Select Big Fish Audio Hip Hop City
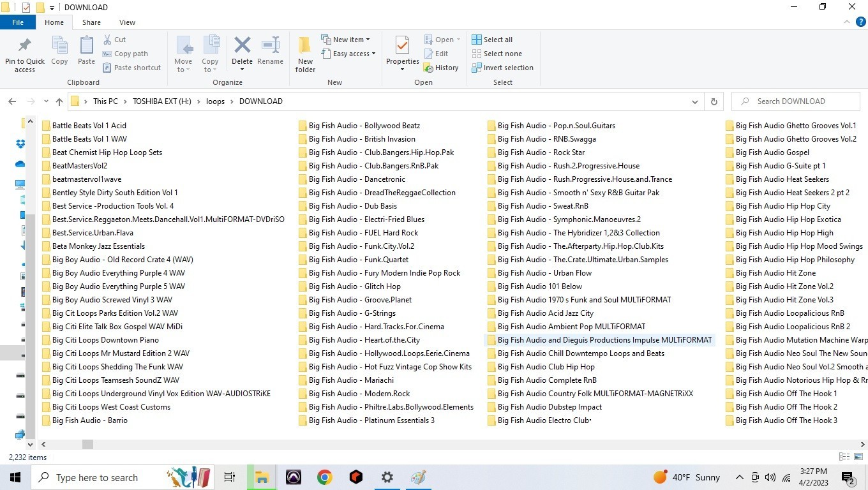Screen dimensions: 868x490 pos(782,206)
